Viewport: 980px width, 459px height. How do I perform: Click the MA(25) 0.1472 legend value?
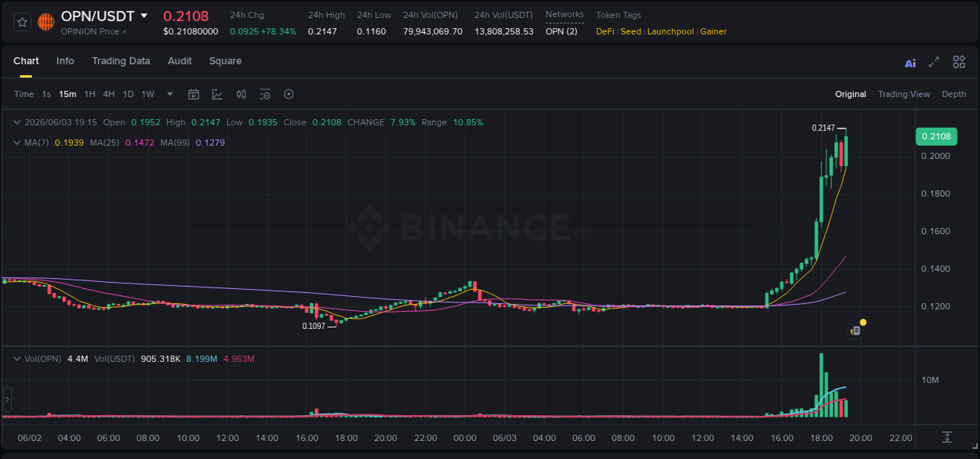tap(140, 143)
